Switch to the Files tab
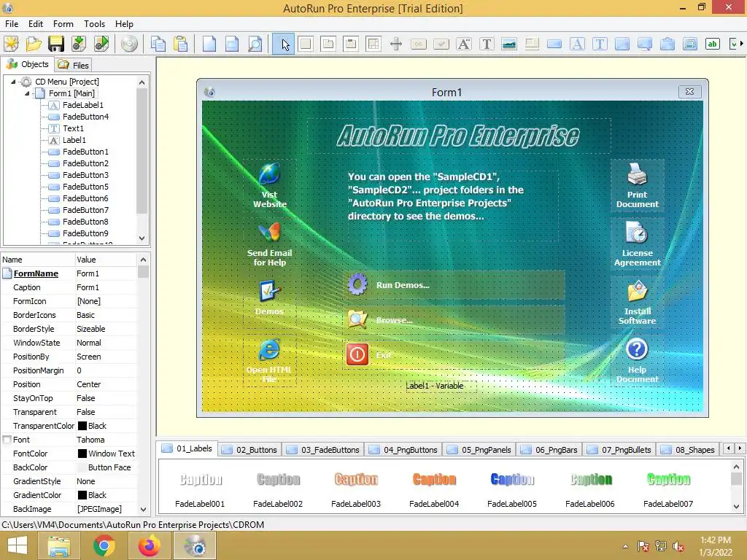This screenshot has height=560, width=747. click(74, 65)
